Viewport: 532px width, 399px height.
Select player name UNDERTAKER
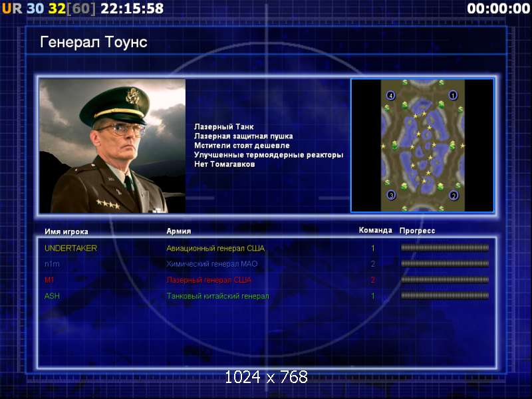click(x=70, y=248)
